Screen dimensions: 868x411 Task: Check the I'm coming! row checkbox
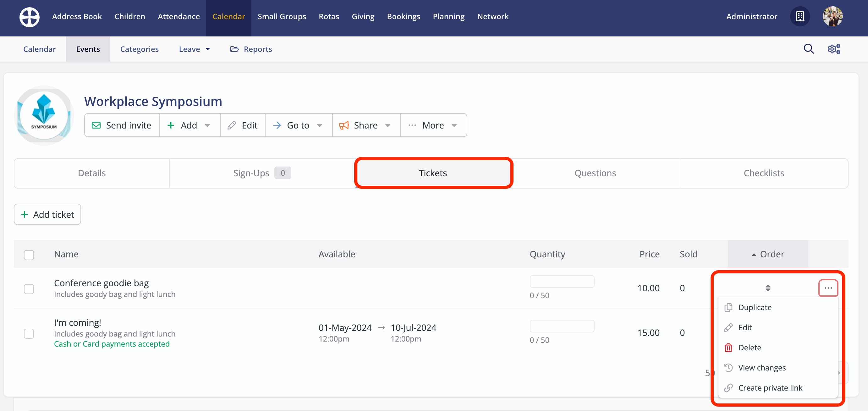(x=29, y=333)
